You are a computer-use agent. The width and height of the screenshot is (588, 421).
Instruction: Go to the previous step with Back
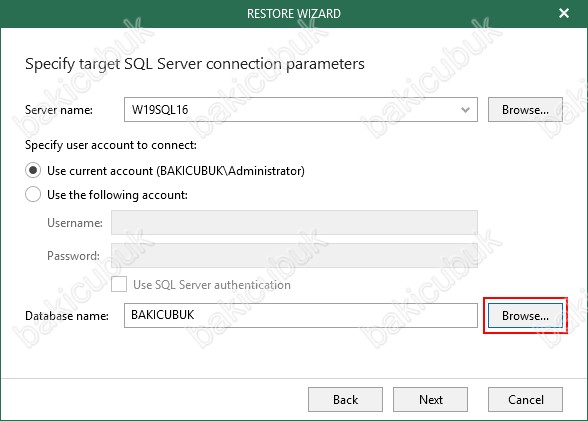pos(345,400)
